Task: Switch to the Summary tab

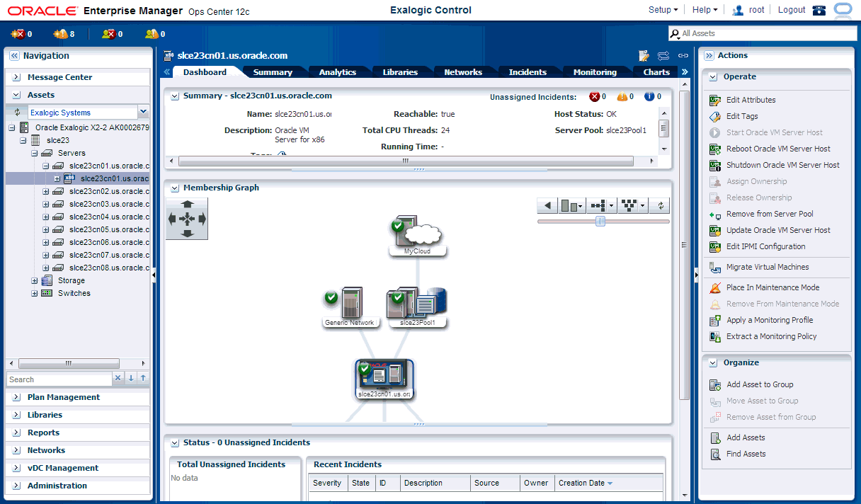Action: tap(273, 72)
